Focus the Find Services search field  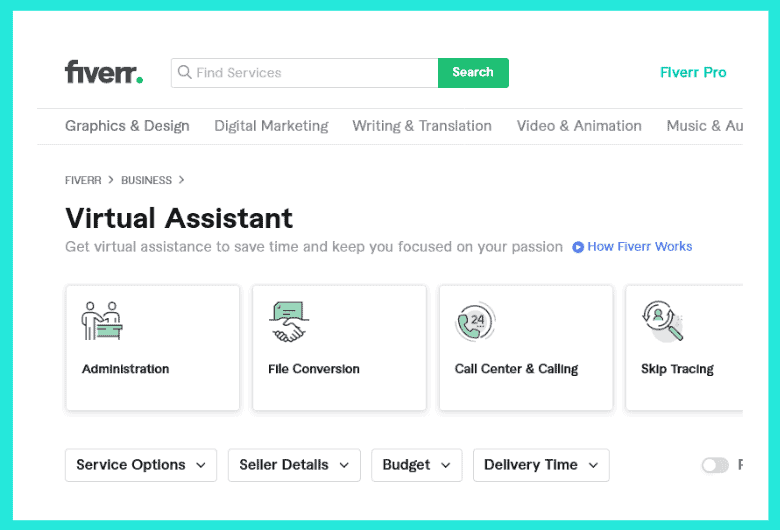pos(304,73)
